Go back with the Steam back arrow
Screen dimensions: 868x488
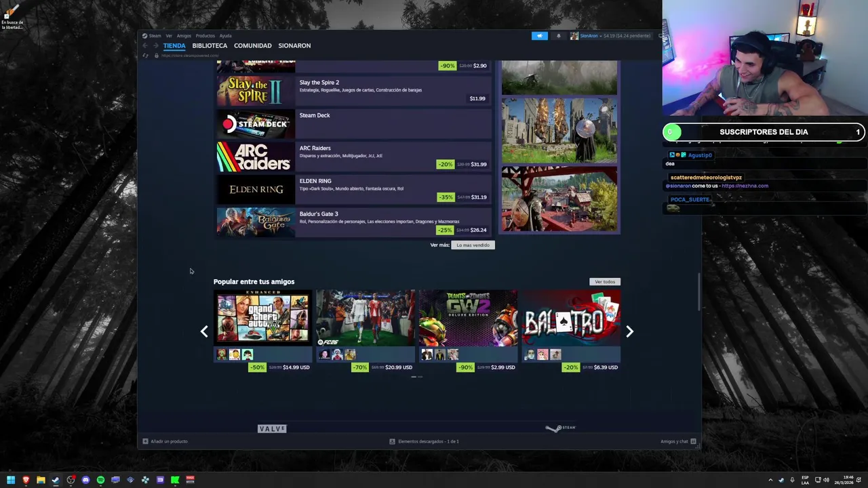coord(145,45)
